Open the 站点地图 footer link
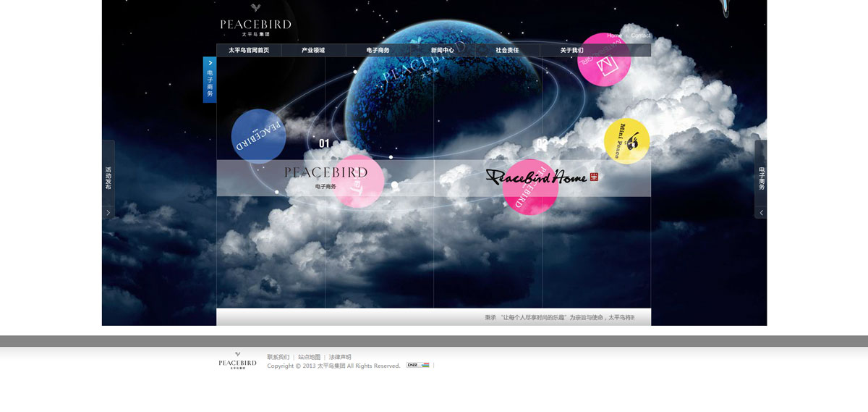Viewport: 868px width, 412px height. [309, 357]
